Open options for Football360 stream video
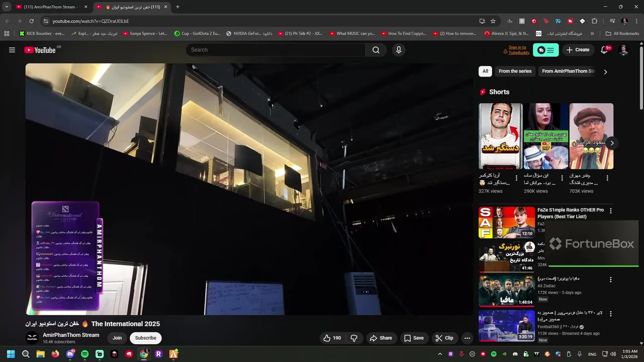This screenshot has width=644, height=362. (611, 314)
